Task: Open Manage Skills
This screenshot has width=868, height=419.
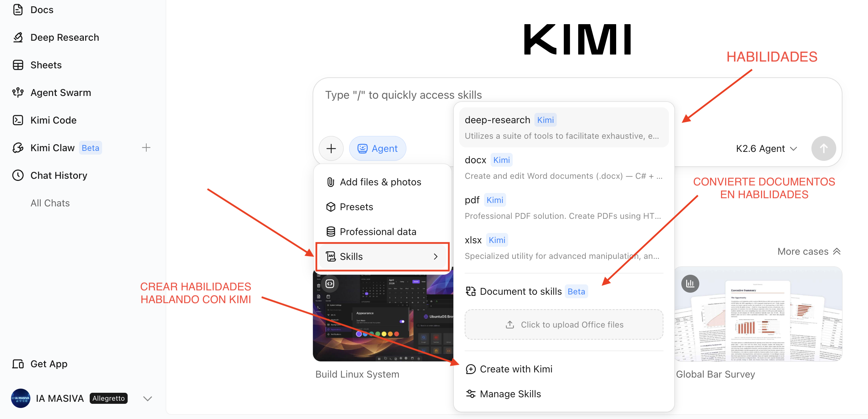Action: [x=564, y=394]
